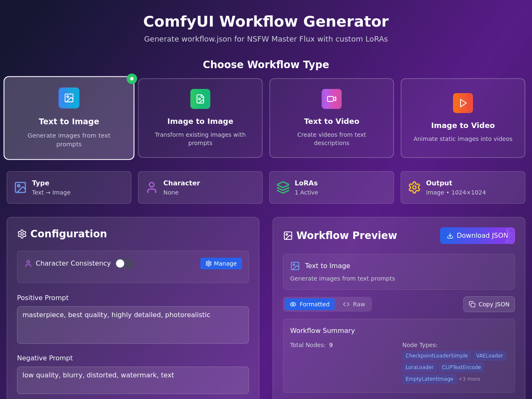This screenshot has height=399, width=532.
Task: Click the VAELoader node tag
Action: tap(489, 356)
